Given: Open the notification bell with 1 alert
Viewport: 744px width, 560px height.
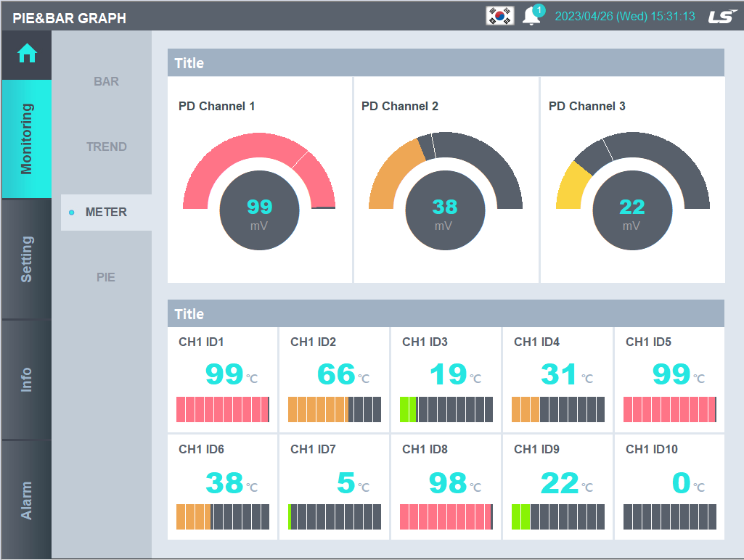Looking at the screenshot, I should point(532,16).
